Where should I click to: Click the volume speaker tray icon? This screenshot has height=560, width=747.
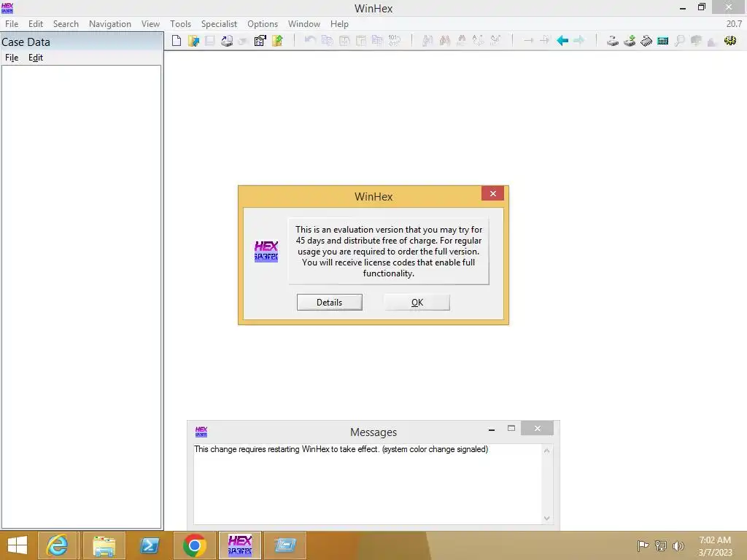pos(678,545)
